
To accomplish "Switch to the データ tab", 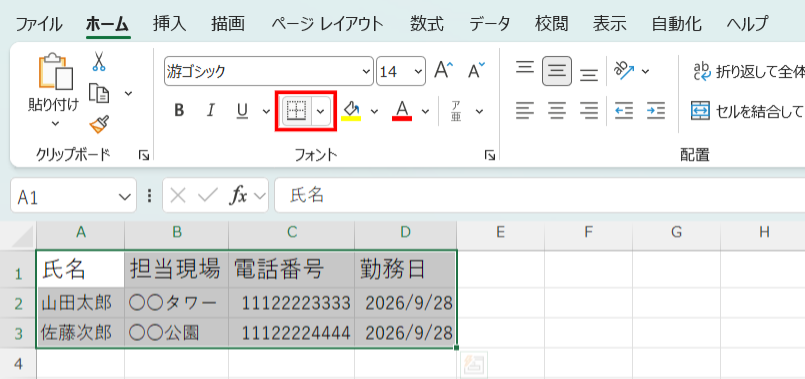I will [x=489, y=24].
